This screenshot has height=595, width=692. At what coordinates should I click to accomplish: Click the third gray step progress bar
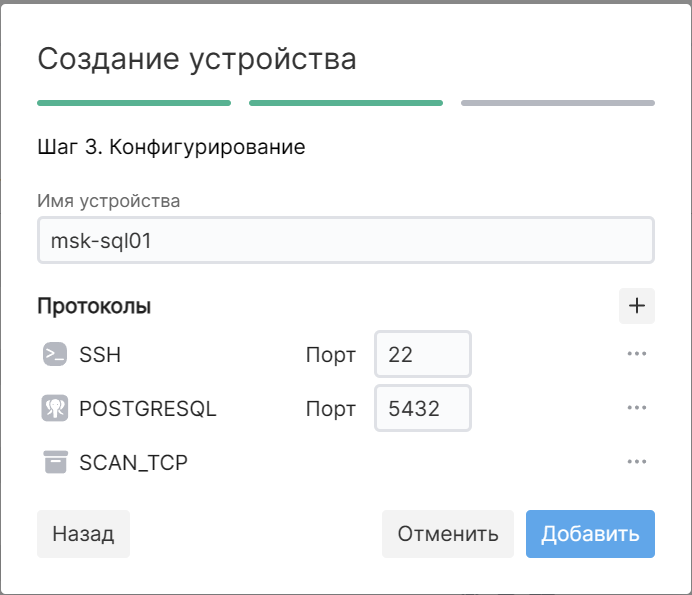coord(558,102)
